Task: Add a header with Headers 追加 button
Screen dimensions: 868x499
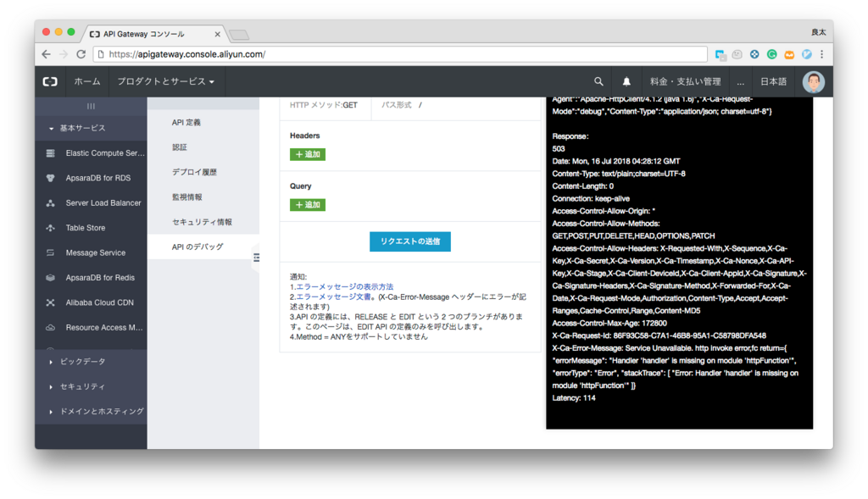Action: click(x=307, y=154)
